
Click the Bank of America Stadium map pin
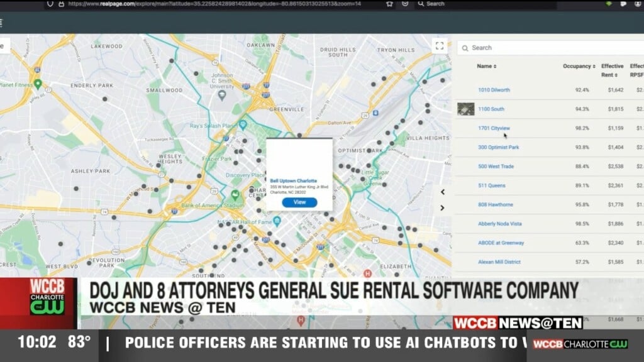tap(235, 194)
